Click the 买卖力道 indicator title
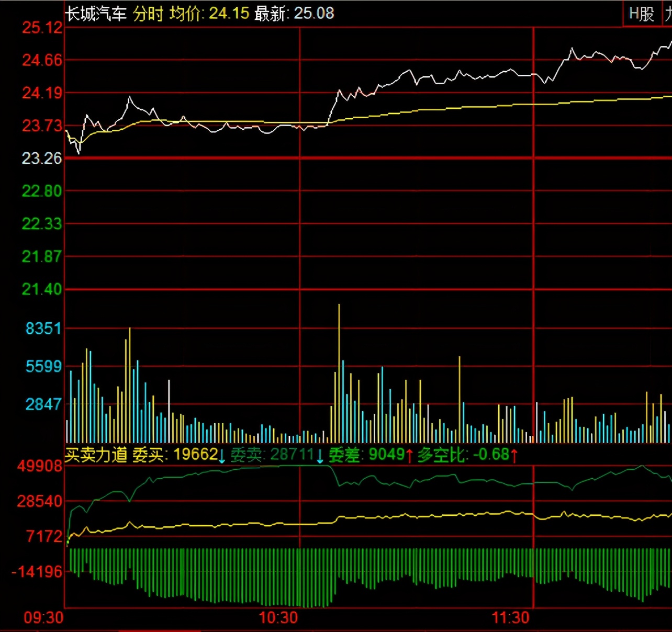This screenshot has width=672, height=632. coord(96,455)
